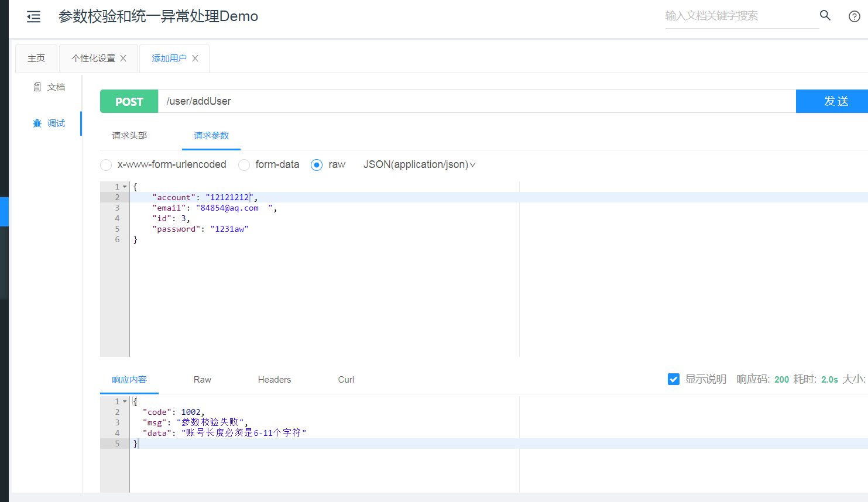Click the 耗时 2.0s value
This screenshot has height=502, width=868.
829,380
